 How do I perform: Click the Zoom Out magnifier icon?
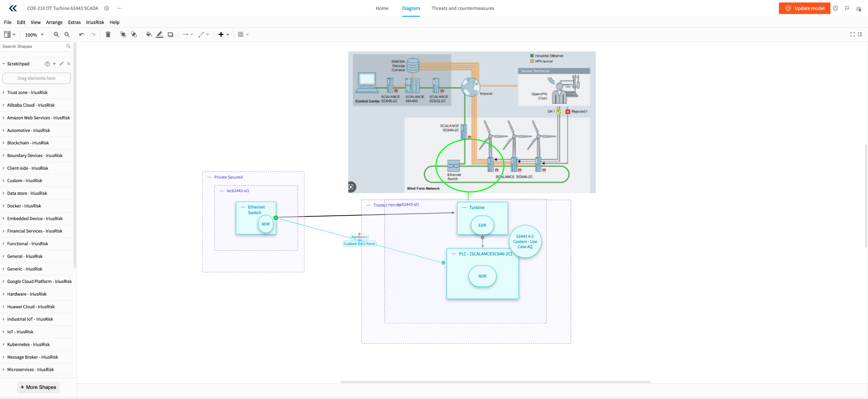(x=67, y=35)
